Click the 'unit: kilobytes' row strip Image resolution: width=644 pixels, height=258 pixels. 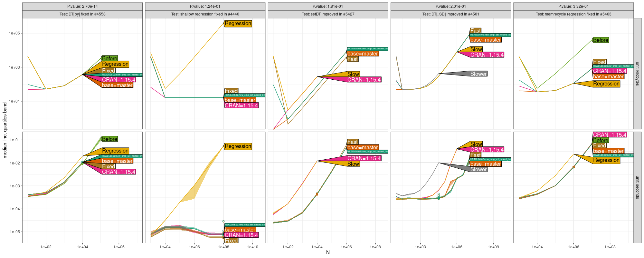[637, 74]
